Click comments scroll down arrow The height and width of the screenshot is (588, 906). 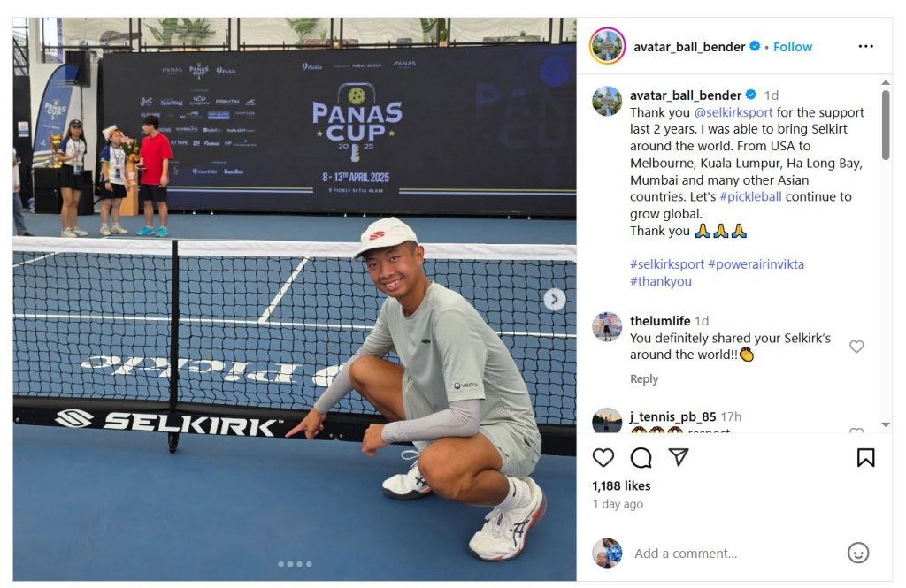[886, 424]
